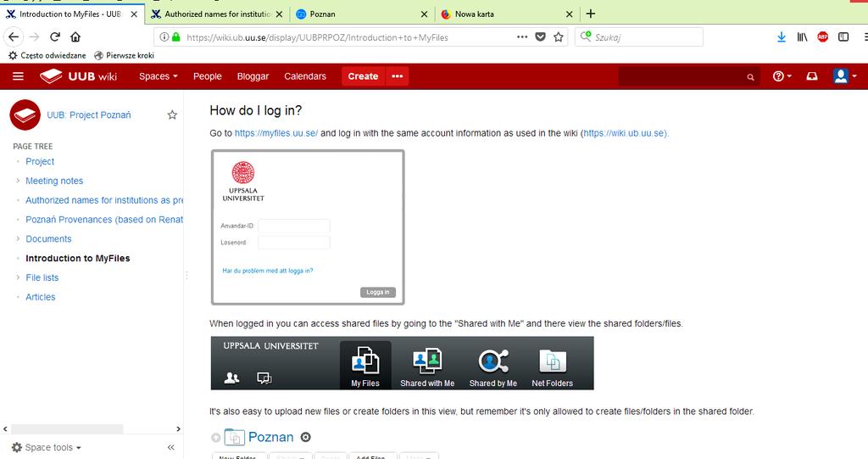Open Authorized names for institutions page
The height and width of the screenshot is (459, 868).
[104, 200]
